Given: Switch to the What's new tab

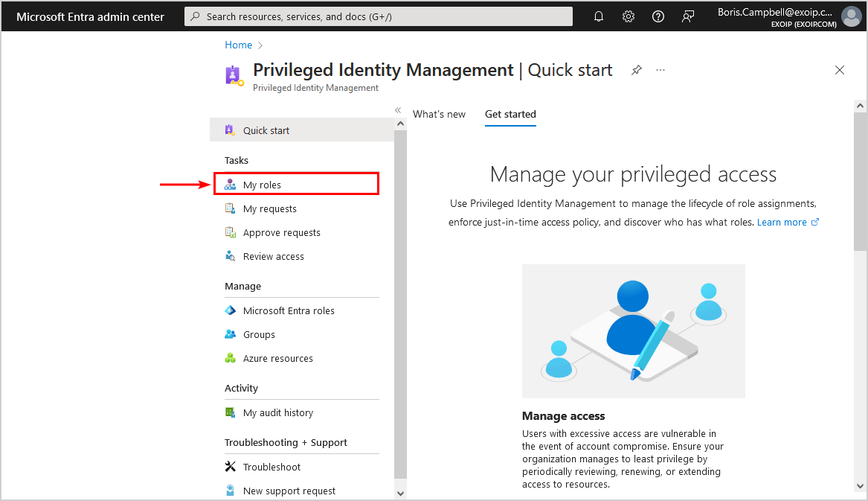Looking at the screenshot, I should click(439, 114).
